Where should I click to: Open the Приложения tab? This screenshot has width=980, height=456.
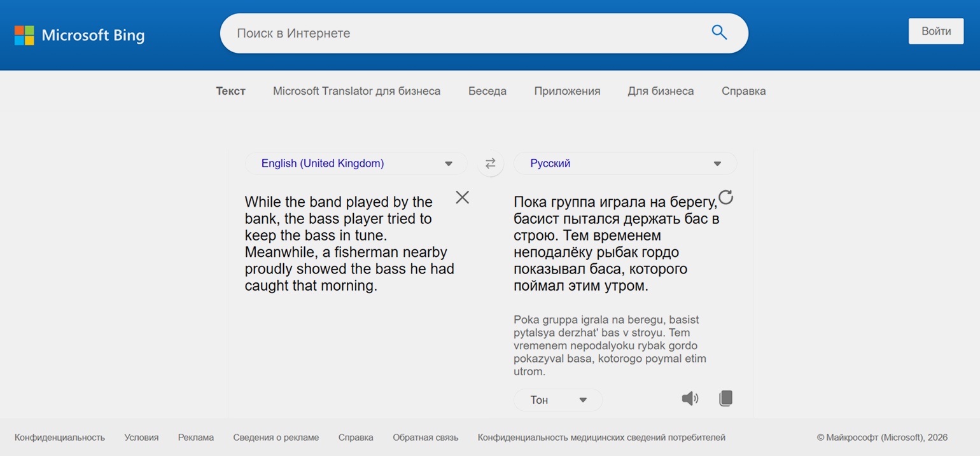[567, 91]
